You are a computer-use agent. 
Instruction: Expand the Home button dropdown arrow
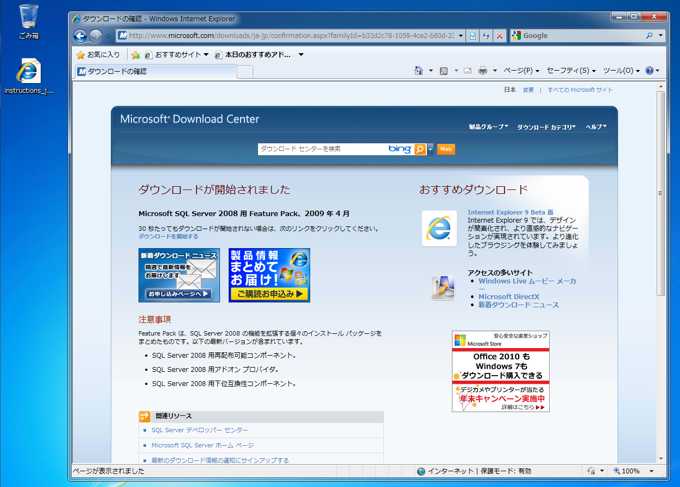click(x=431, y=71)
